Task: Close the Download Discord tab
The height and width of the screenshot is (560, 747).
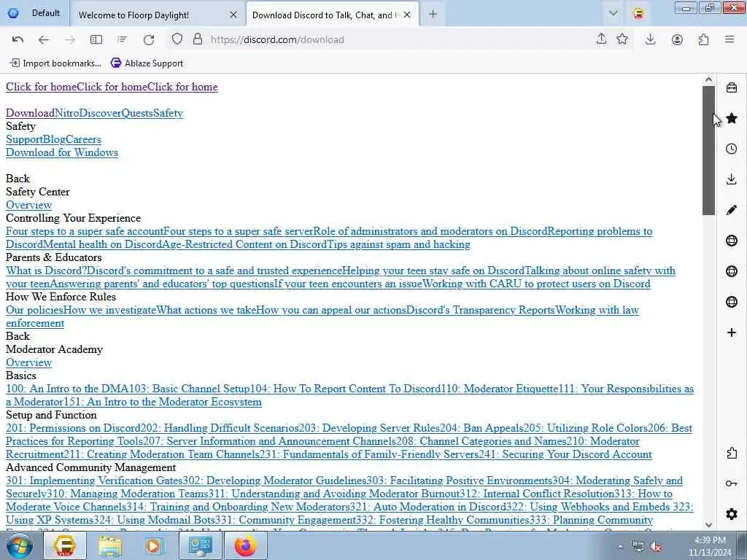Action: click(x=407, y=15)
